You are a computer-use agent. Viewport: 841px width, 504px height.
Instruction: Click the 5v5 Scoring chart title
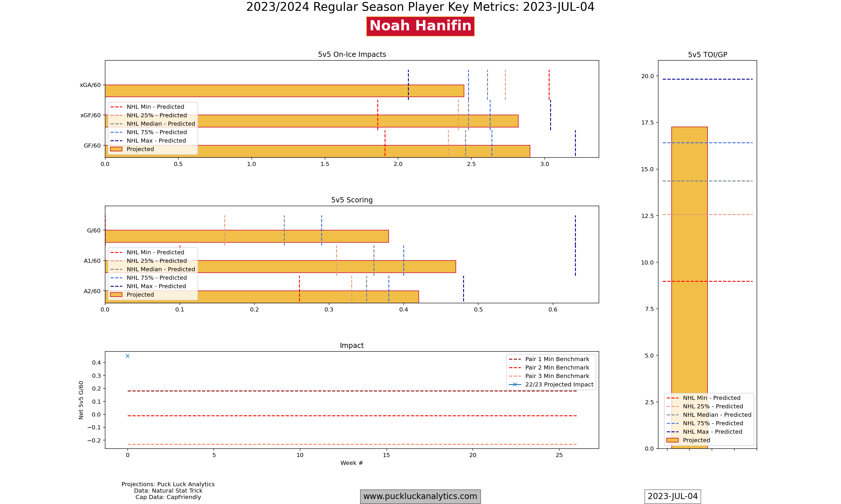352,200
